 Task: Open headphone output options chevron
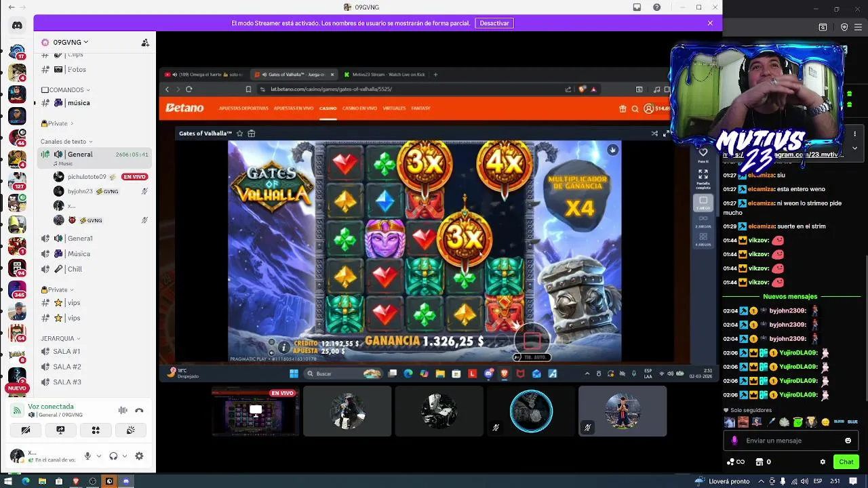click(x=125, y=456)
